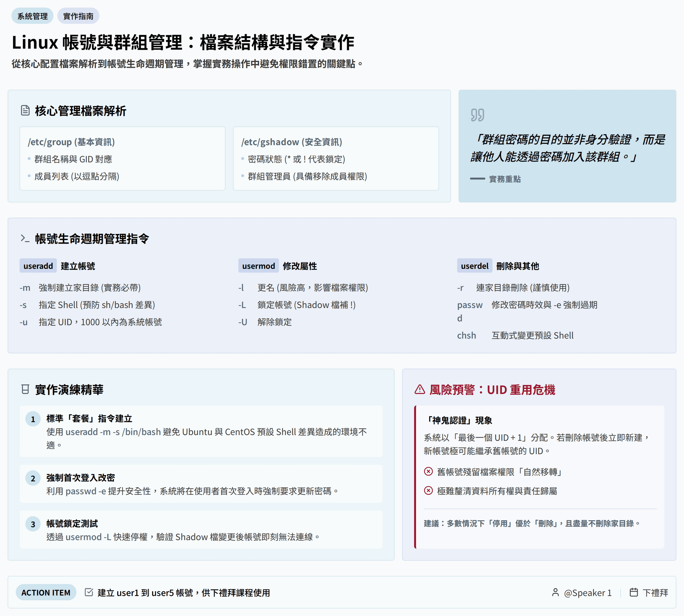Image resolution: width=684 pixels, height=616 pixels.
Task: Click the red X icon beside 極難釐清資料所有權
Action: point(428,491)
